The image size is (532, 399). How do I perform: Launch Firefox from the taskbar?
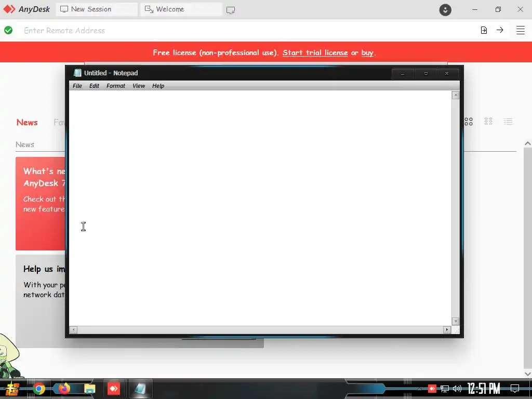(64, 388)
